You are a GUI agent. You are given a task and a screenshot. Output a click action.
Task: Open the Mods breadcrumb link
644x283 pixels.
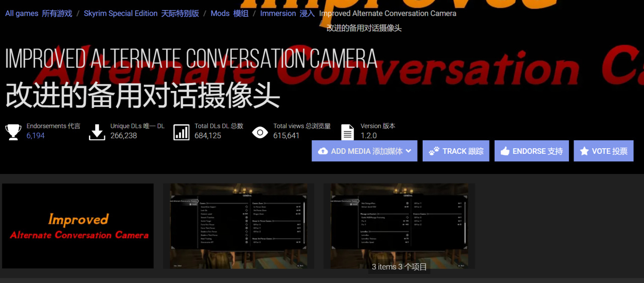[229, 14]
